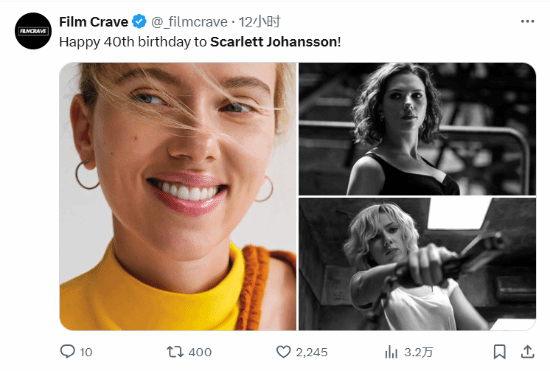Click the blue verified badge

[x=139, y=22]
